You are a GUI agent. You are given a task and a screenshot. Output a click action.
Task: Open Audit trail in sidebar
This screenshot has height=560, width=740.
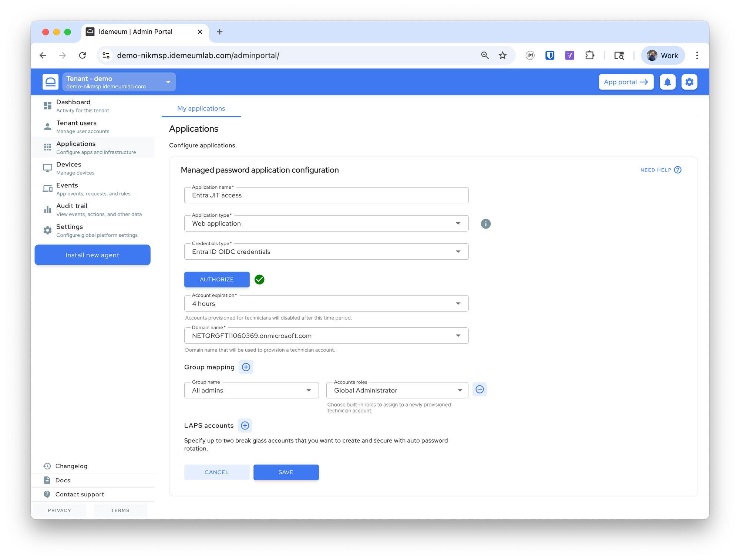[92, 209]
